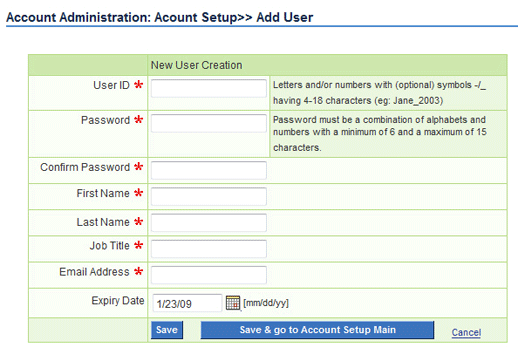Click the New User Creation header text

point(196,65)
